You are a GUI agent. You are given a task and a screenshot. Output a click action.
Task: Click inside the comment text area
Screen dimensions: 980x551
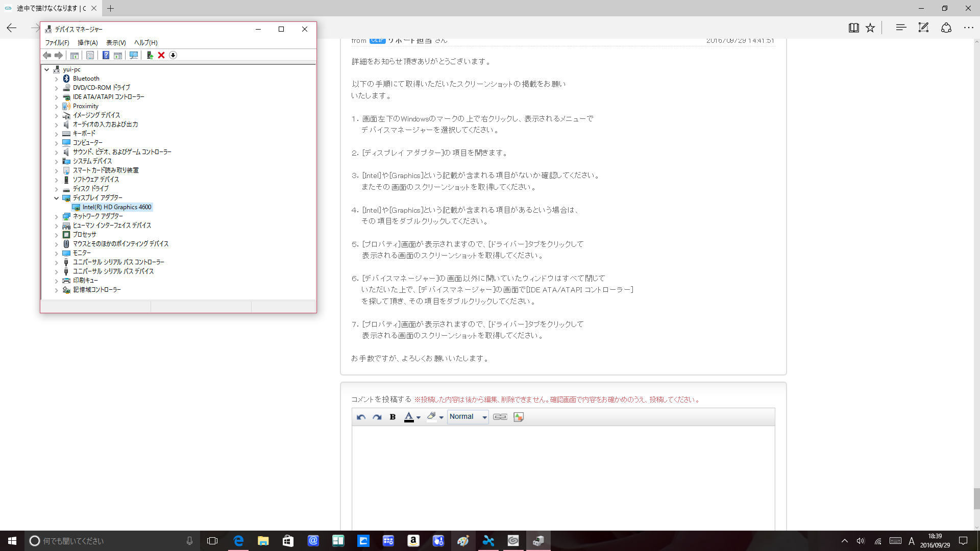pos(562,474)
